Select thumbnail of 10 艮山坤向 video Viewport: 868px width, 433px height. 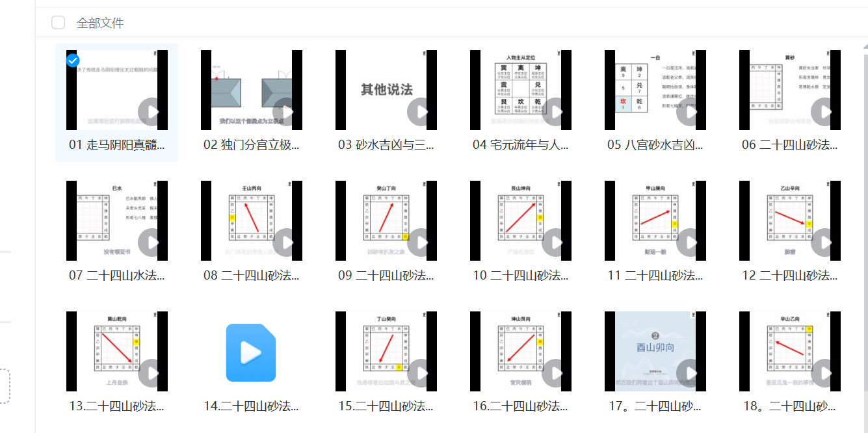[521, 220]
